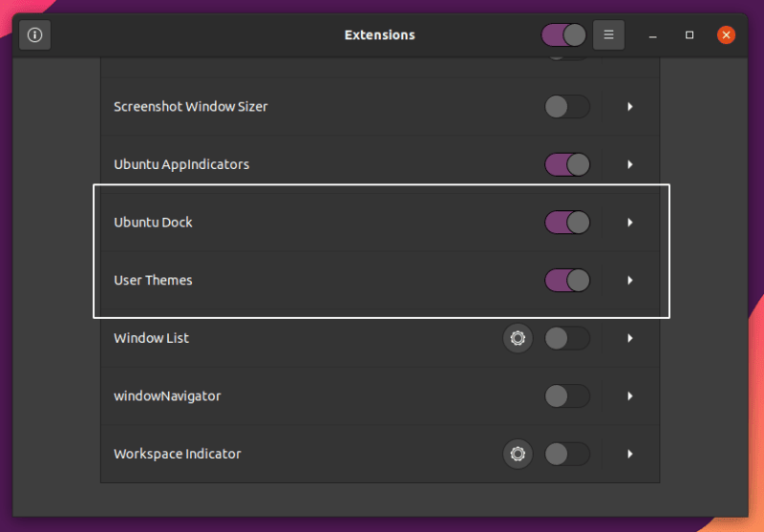Enable the Window List switch

pos(567,338)
